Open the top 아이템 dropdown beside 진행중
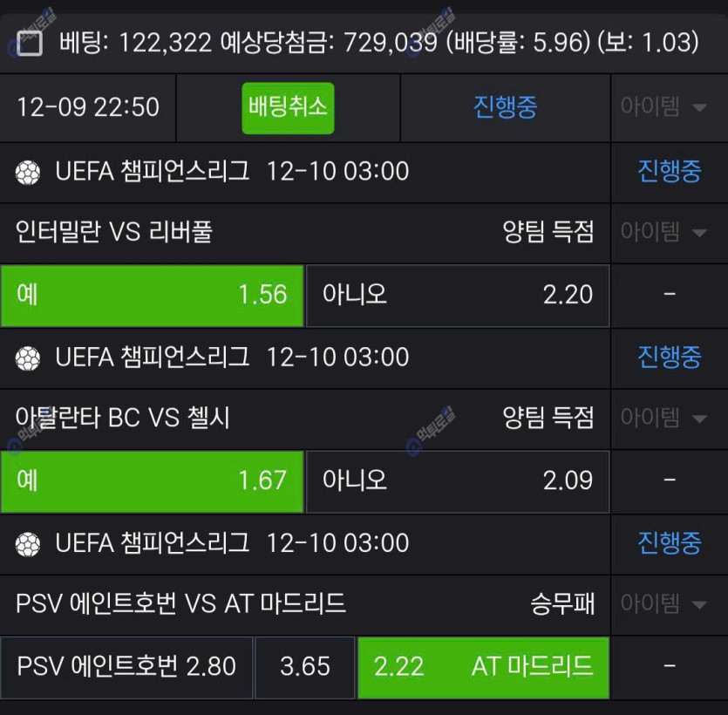This screenshot has height=715, width=728. click(663, 107)
